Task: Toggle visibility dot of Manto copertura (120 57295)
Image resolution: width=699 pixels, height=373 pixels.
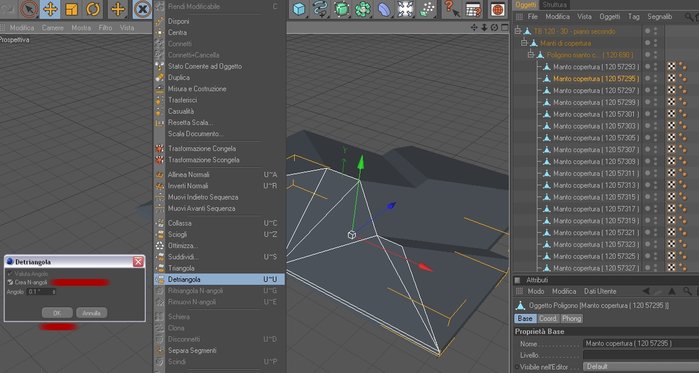Action: coord(647,78)
